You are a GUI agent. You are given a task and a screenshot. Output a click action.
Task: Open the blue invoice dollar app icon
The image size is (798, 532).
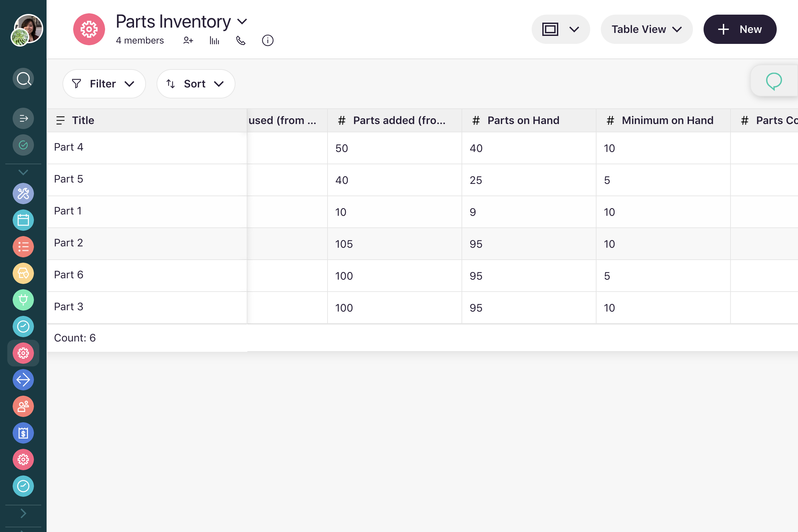23,433
